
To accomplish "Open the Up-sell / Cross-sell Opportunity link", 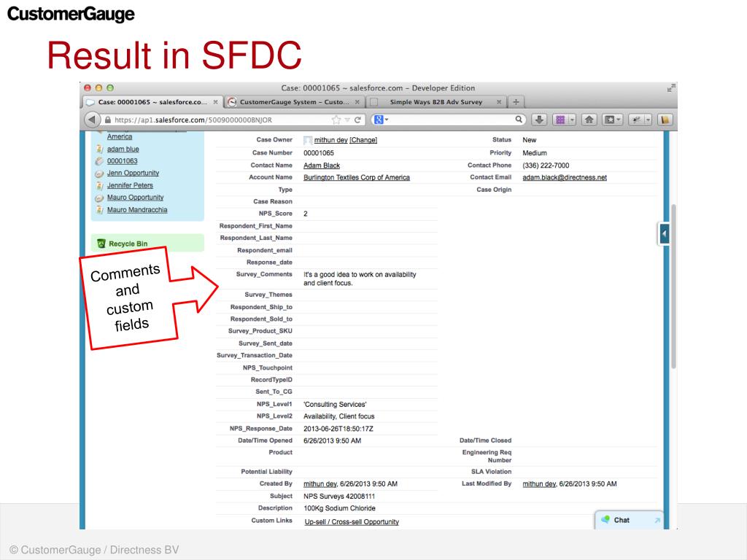I will [352, 522].
